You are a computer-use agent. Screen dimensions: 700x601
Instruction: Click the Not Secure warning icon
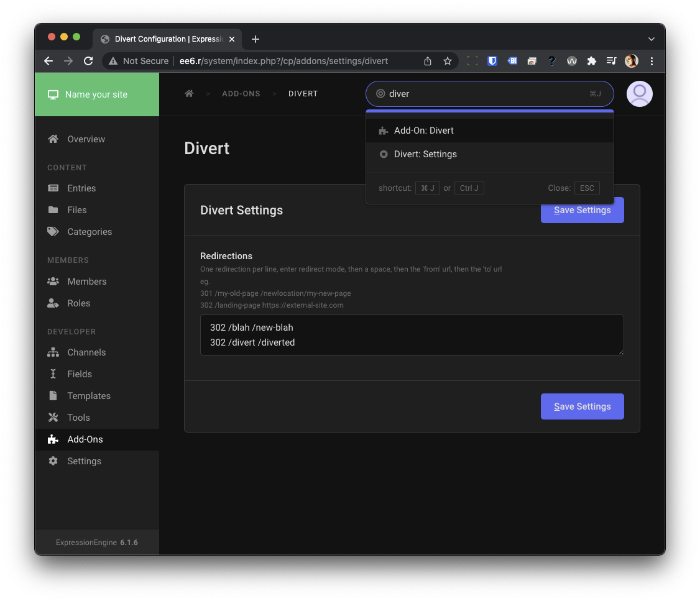(x=113, y=61)
